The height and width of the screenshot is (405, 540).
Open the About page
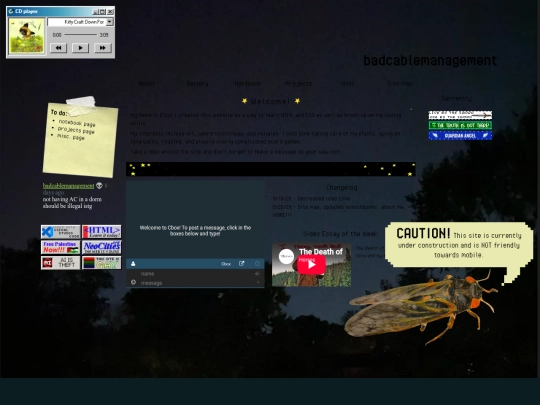tap(147, 83)
